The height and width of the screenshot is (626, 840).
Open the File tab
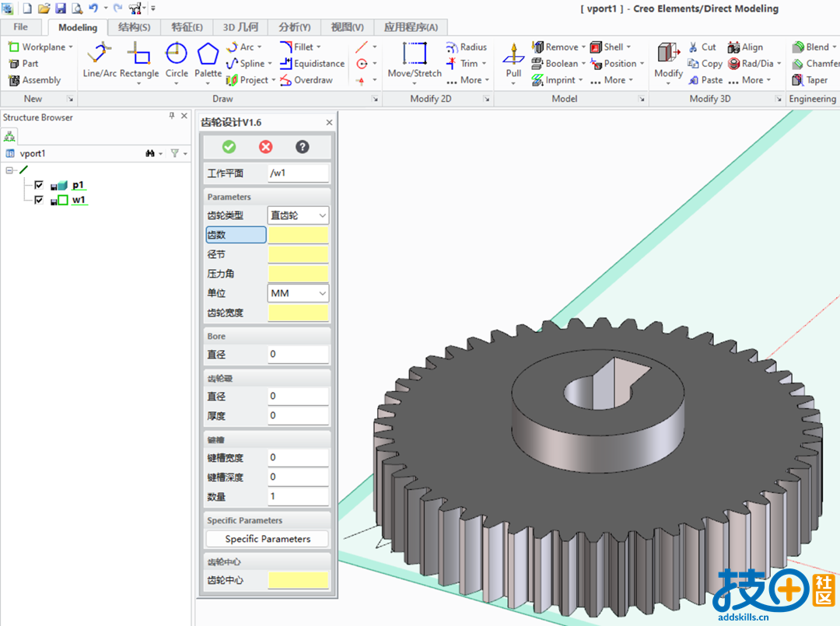pyautogui.click(x=21, y=26)
